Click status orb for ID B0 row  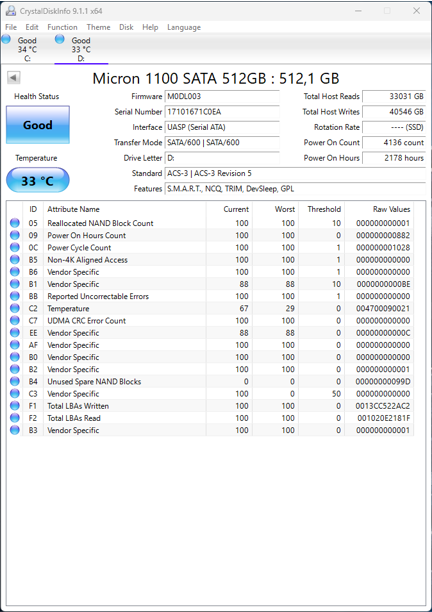point(14,357)
